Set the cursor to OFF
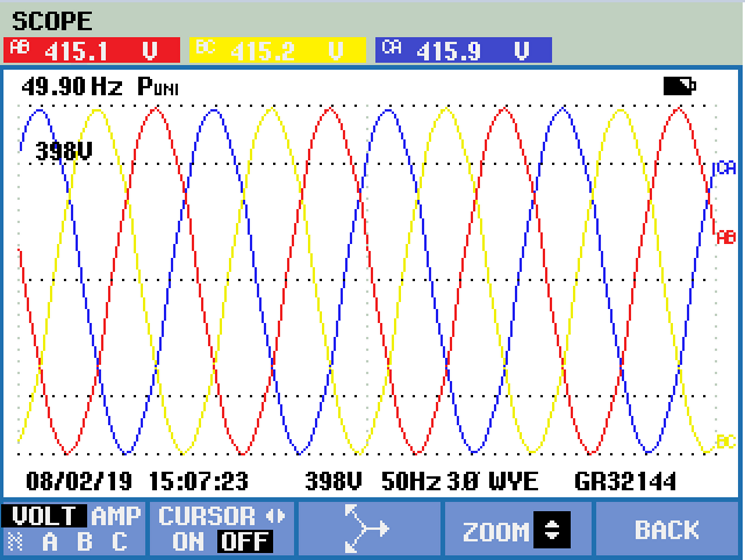 point(245,542)
